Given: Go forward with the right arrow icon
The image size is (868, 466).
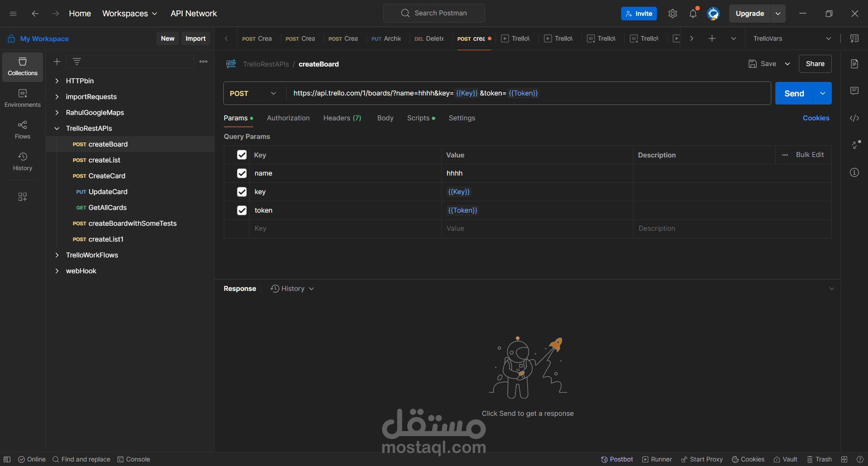Looking at the screenshot, I should pos(55,14).
